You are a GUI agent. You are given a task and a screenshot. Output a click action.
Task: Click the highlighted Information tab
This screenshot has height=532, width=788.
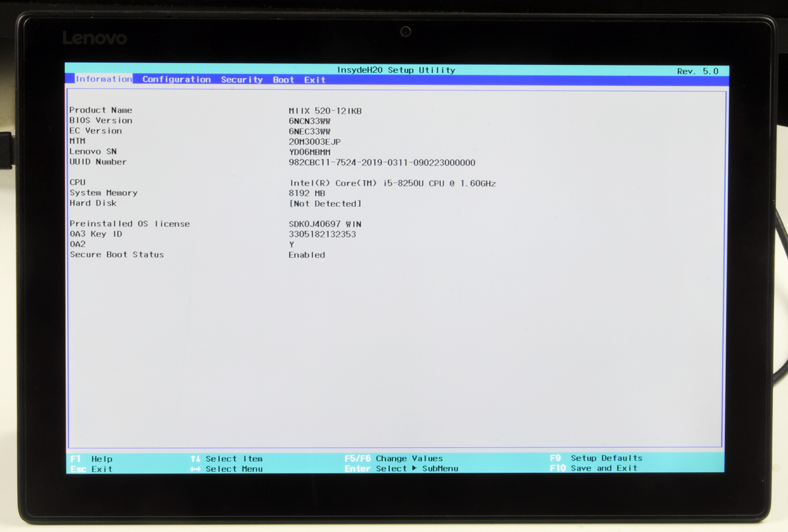click(103, 79)
